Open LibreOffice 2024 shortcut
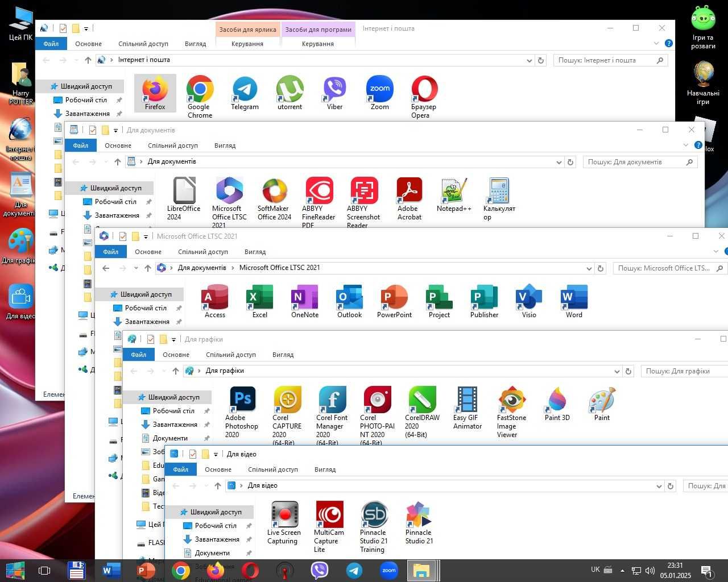Image resolution: width=728 pixels, height=582 pixels. pyautogui.click(x=184, y=198)
